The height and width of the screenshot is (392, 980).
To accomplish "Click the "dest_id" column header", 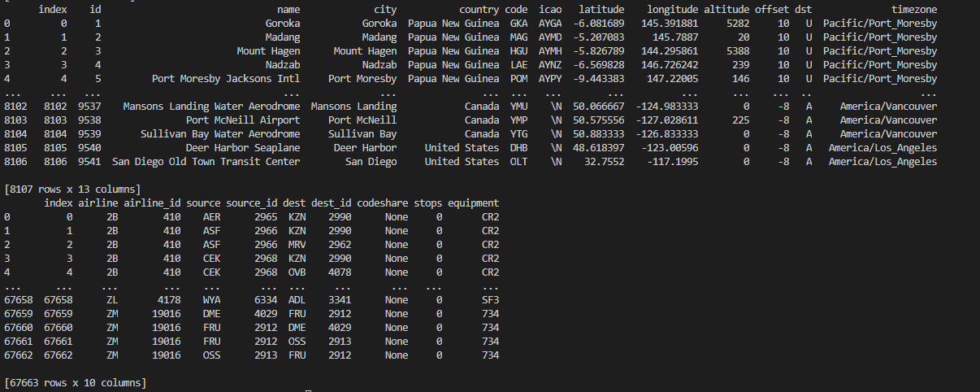I will pos(332,203).
